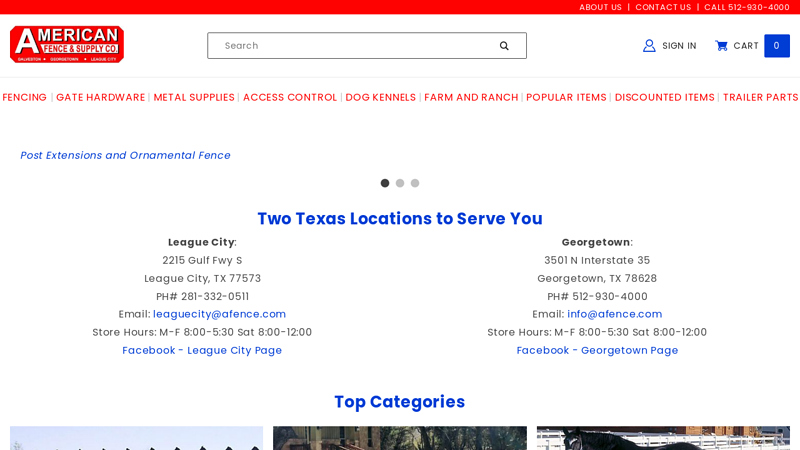The height and width of the screenshot is (450, 800).
Task: Open the middle category thumbnail with trees
Action: pyautogui.click(x=399, y=438)
